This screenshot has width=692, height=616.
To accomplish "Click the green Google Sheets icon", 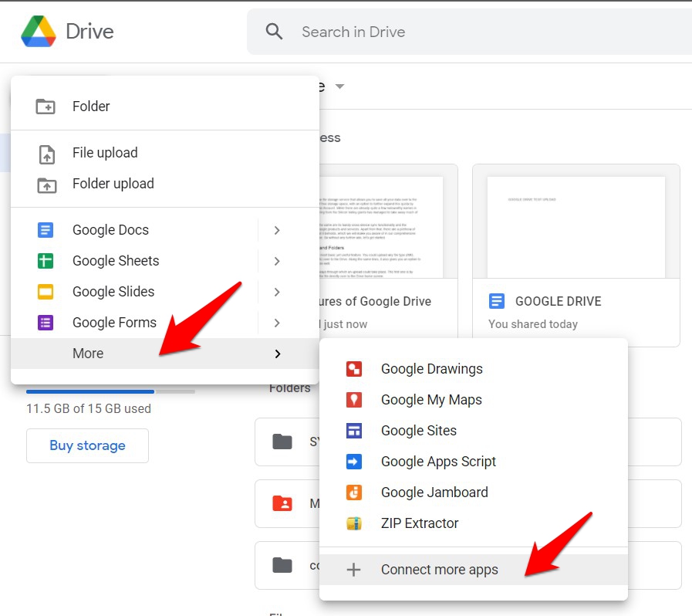I will (x=46, y=261).
